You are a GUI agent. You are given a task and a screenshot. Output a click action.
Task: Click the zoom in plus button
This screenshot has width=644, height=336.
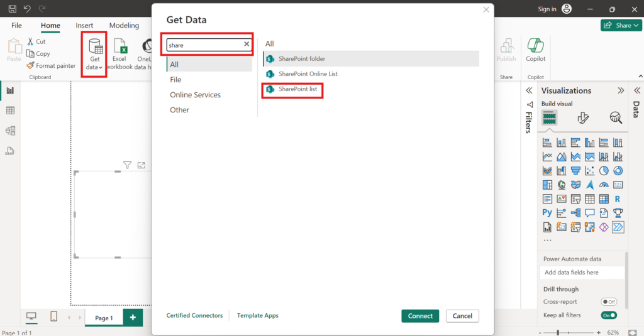(x=599, y=332)
